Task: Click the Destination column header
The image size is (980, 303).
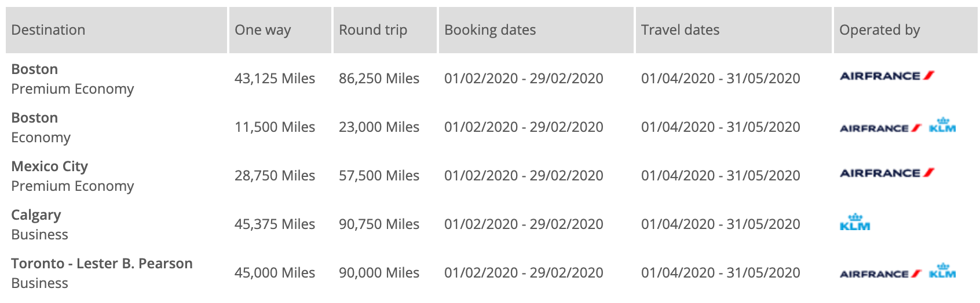Action: pos(48,30)
